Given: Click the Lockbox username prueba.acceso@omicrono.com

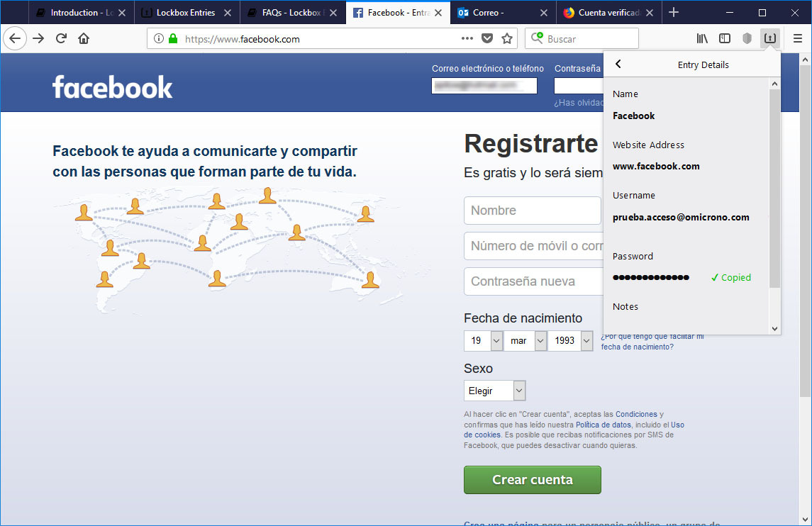Looking at the screenshot, I should coord(681,218).
